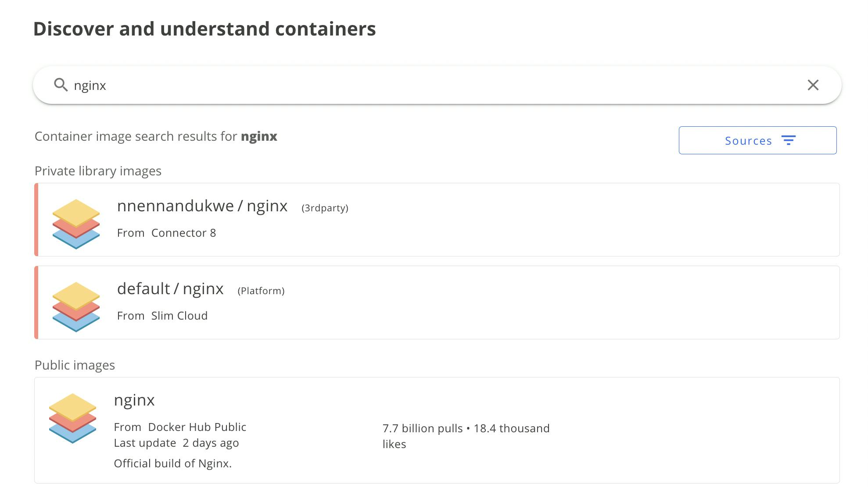
Task: Open the default / nginx image title
Action: pos(170,289)
